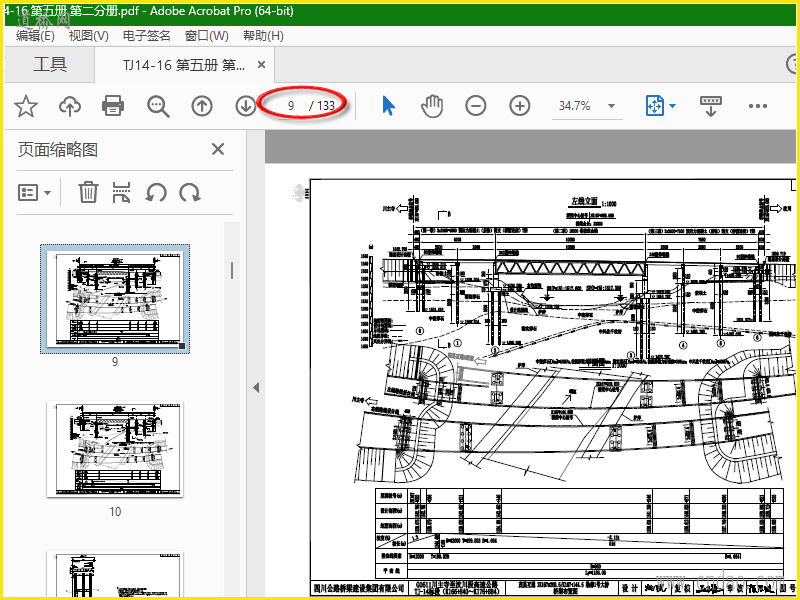This screenshot has width=800, height=600.
Task: Open more tools ellipsis menu
Action: pos(758,106)
